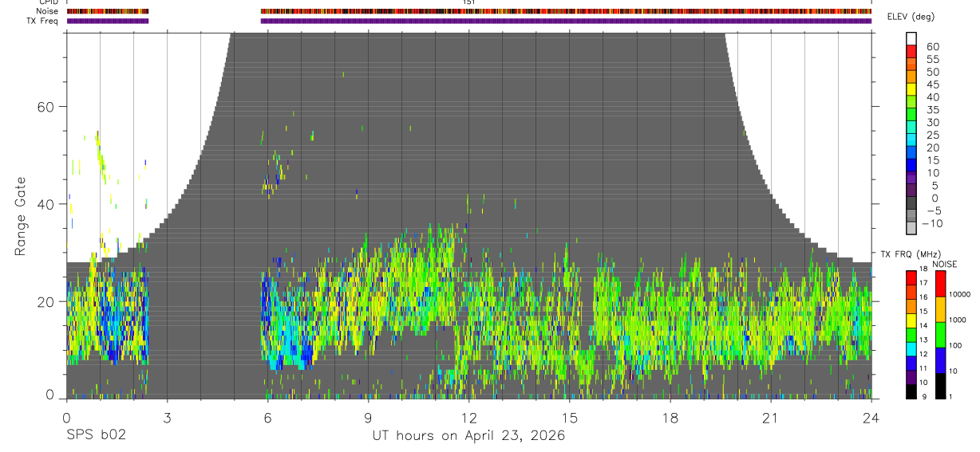Viewport: 980px width, 452px height.
Task: Pick the cyan swatch in TX FRQ legend
Action: click(911, 349)
